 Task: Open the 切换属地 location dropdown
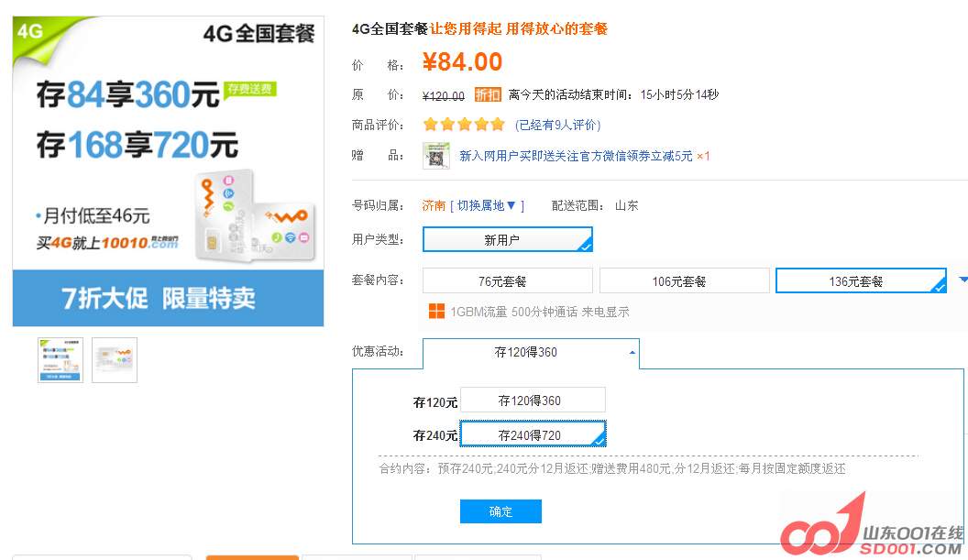[x=487, y=206]
